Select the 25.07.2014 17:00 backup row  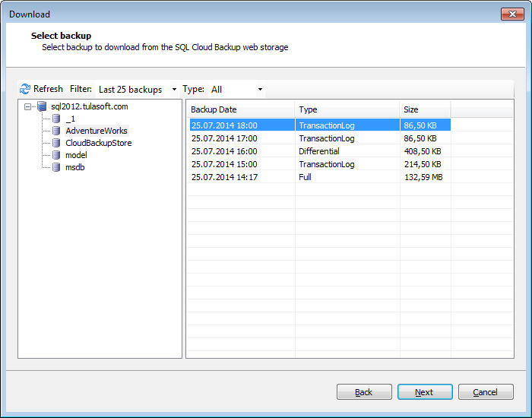pyautogui.click(x=320, y=138)
